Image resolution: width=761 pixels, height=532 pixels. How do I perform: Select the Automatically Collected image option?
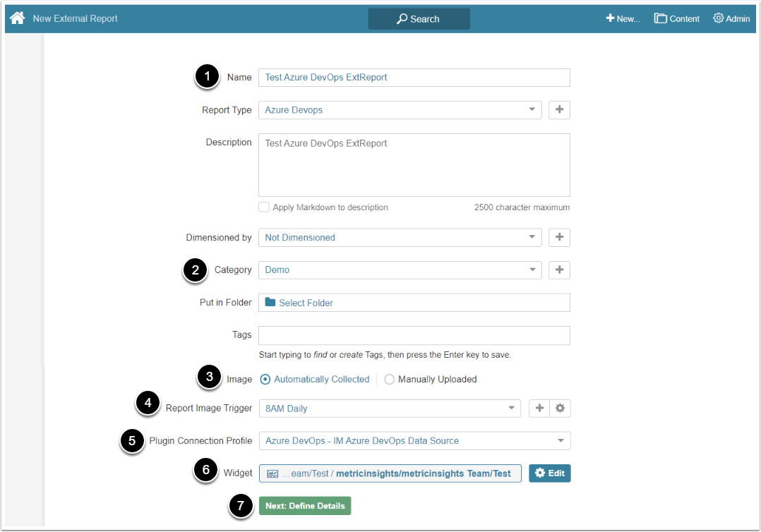point(265,380)
